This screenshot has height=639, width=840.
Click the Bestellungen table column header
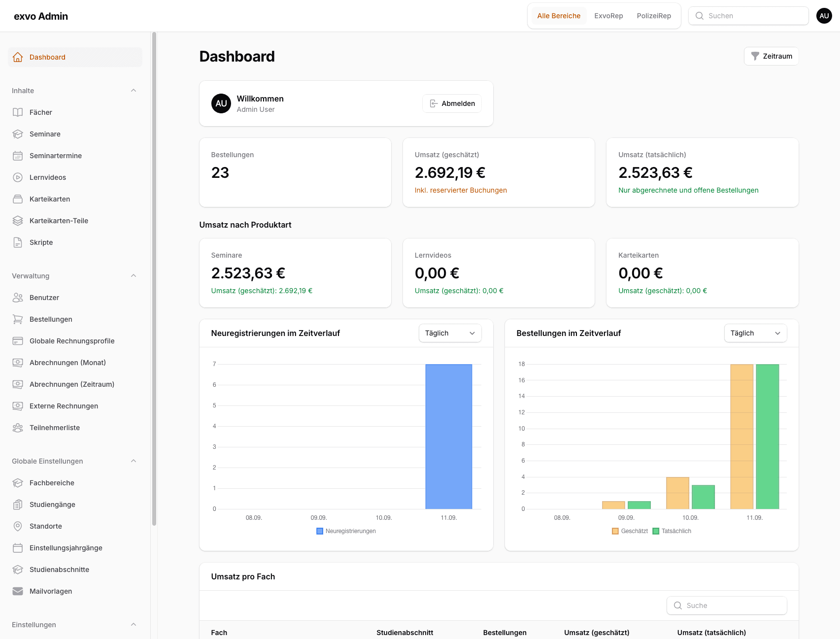pyautogui.click(x=504, y=633)
